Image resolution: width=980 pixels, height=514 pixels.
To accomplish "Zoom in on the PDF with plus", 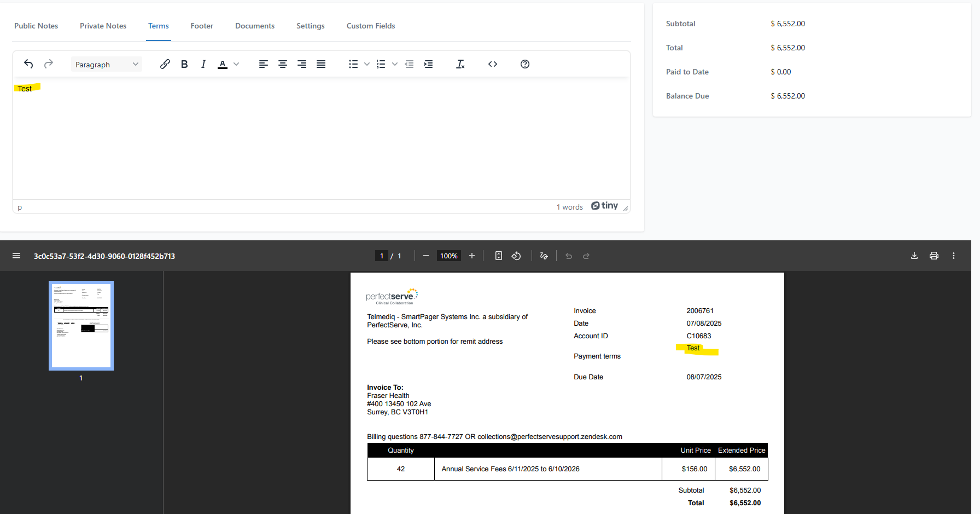I will (x=472, y=256).
